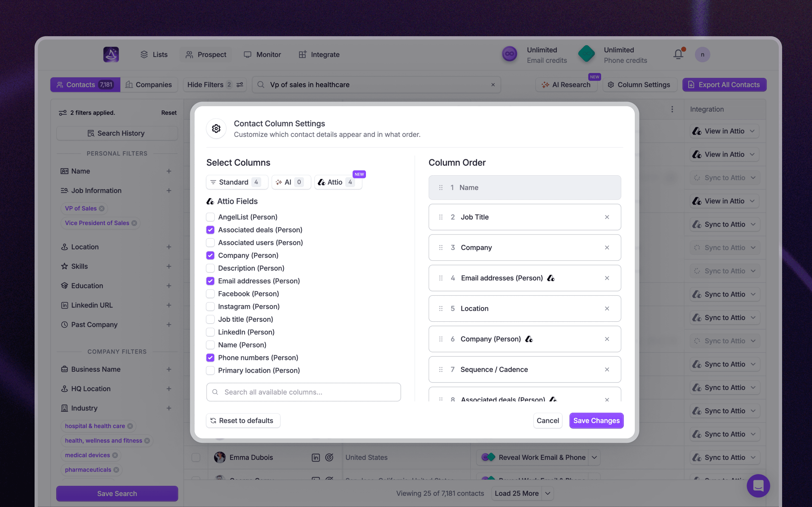Open LinkedIn profile icon for Emma Dubois

coord(316,458)
